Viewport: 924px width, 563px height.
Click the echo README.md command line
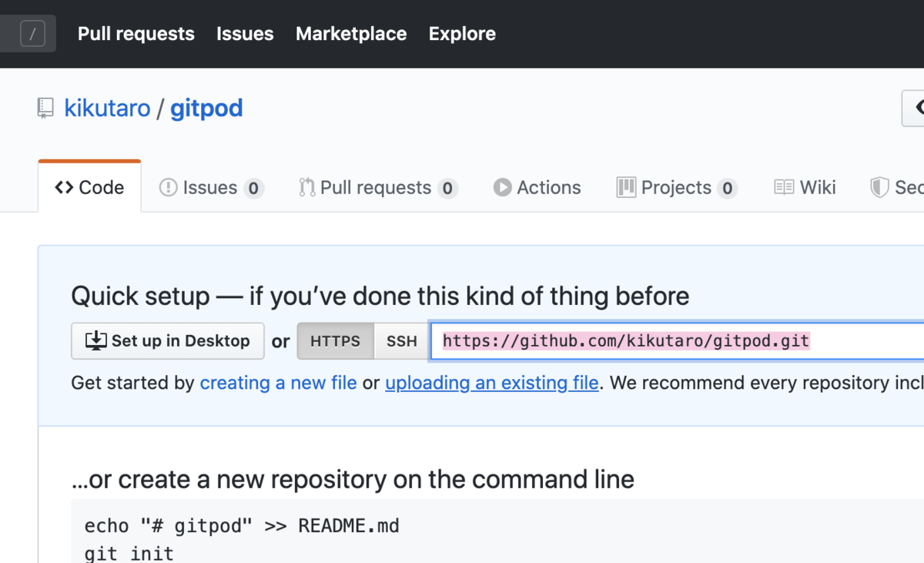tap(242, 526)
